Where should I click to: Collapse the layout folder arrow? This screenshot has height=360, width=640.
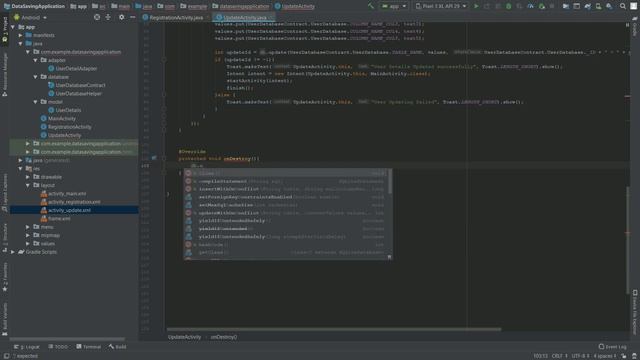tap(28, 185)
